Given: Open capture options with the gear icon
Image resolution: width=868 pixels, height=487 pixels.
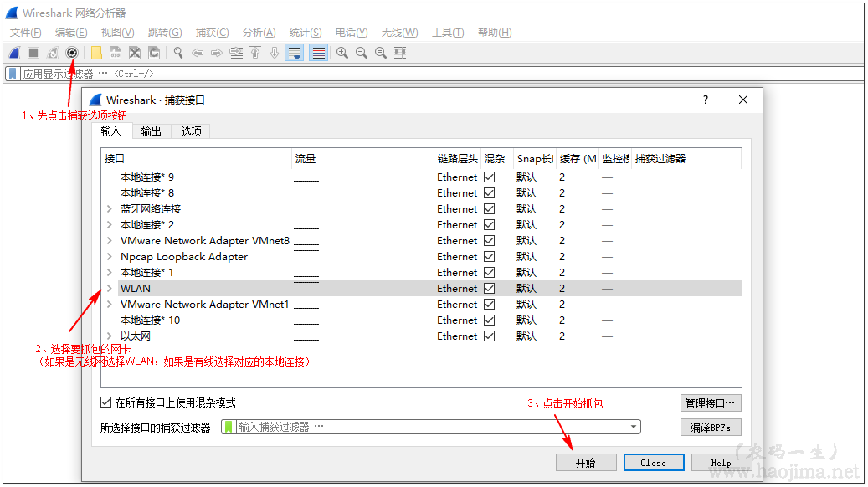Looking at the screenshot, I should tap(71, 52).
